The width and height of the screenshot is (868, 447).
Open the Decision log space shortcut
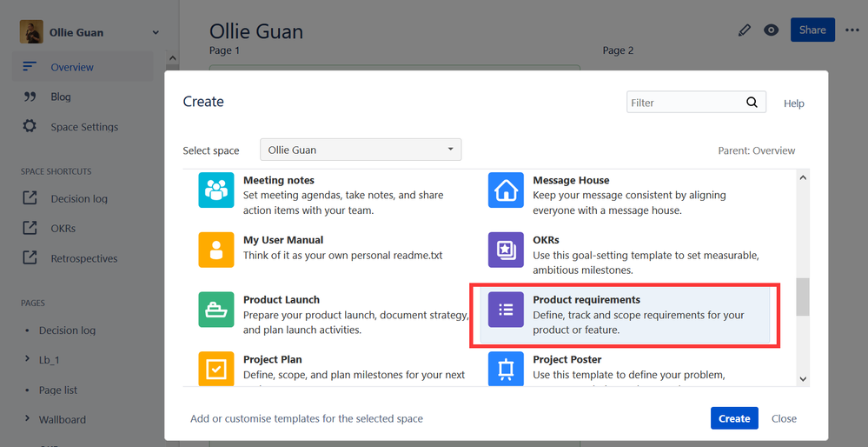coord(79,199)
